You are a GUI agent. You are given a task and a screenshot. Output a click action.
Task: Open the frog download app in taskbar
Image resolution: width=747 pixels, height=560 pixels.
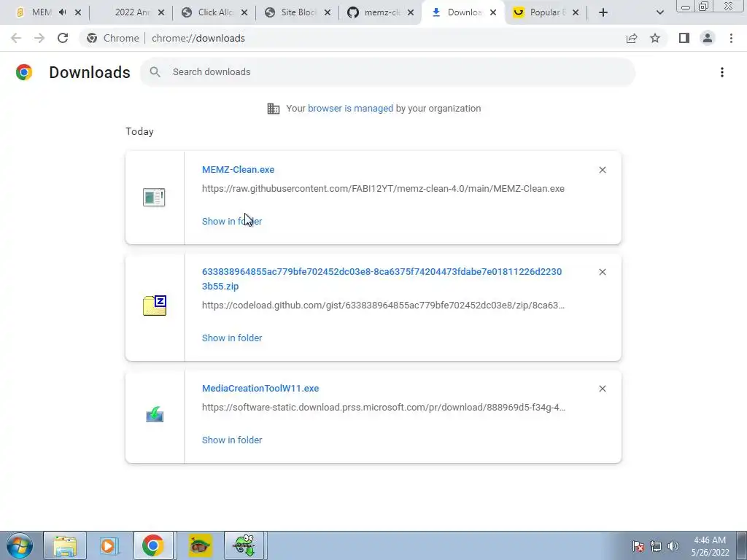244,545
